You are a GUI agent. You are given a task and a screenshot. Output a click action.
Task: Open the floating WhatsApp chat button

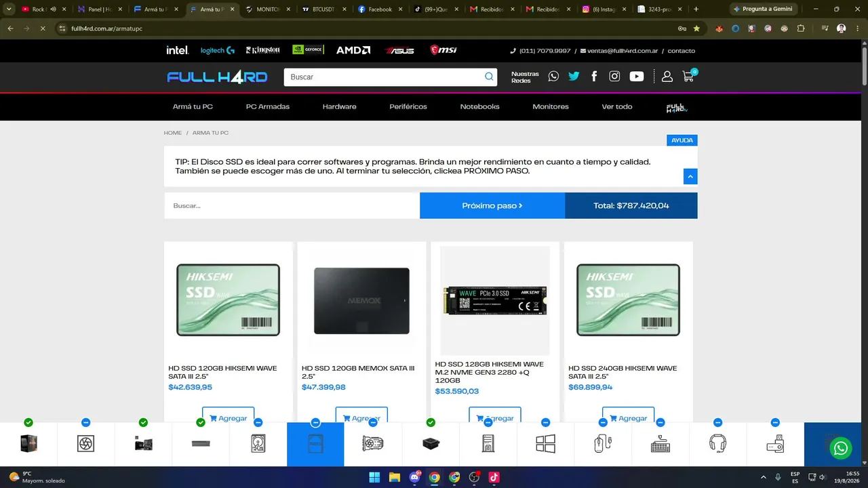point(841,448)
